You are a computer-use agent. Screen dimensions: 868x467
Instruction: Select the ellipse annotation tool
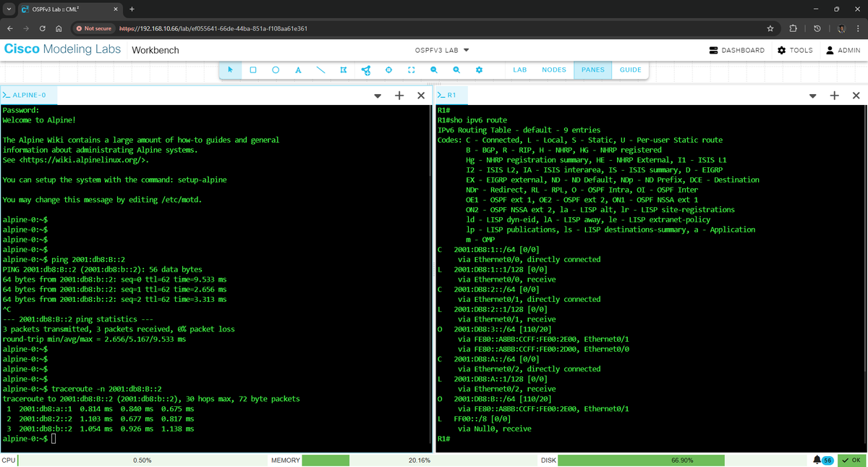coord(276,70)
